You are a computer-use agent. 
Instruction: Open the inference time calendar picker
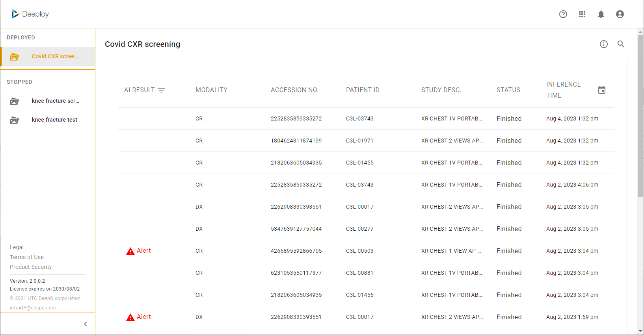(602, 90)
